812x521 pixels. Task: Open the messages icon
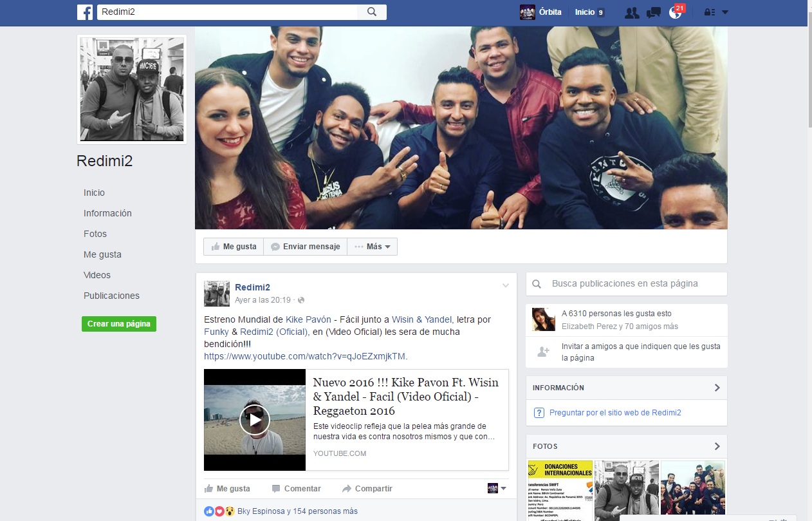(x=654, y=12)
